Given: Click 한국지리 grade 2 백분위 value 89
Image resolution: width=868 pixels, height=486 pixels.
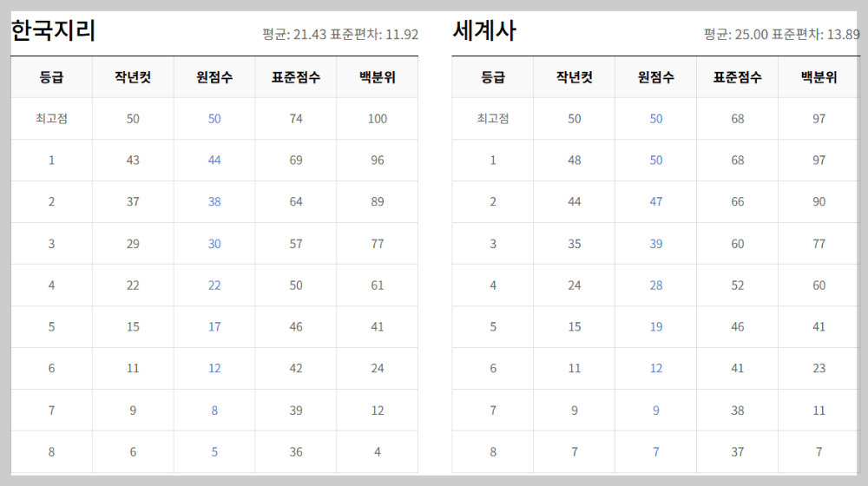Looking at the screenshot, I should (378, 201).
